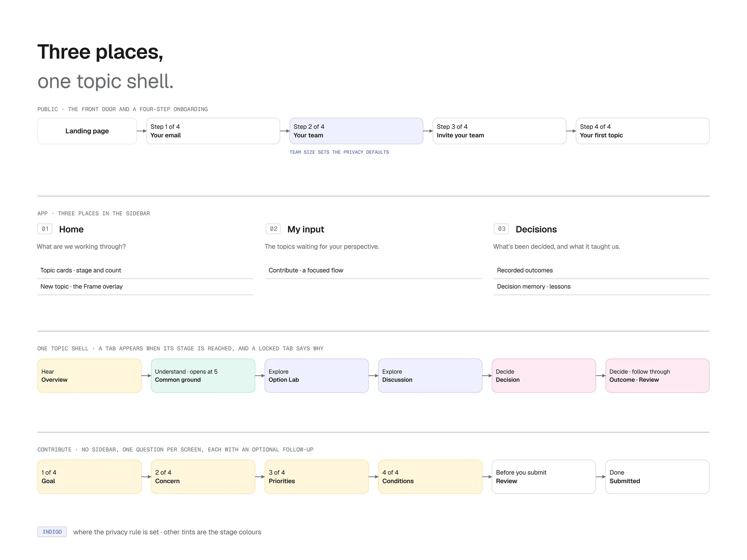The image size is (747, 560).
Task: Select the Step 1 of 4 Your email card
Action: coord(213,131)
